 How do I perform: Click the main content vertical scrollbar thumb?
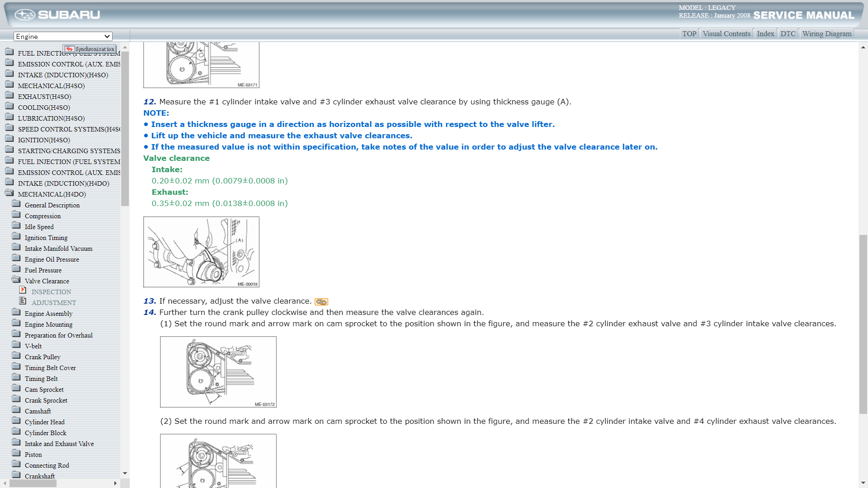(863, 324)
